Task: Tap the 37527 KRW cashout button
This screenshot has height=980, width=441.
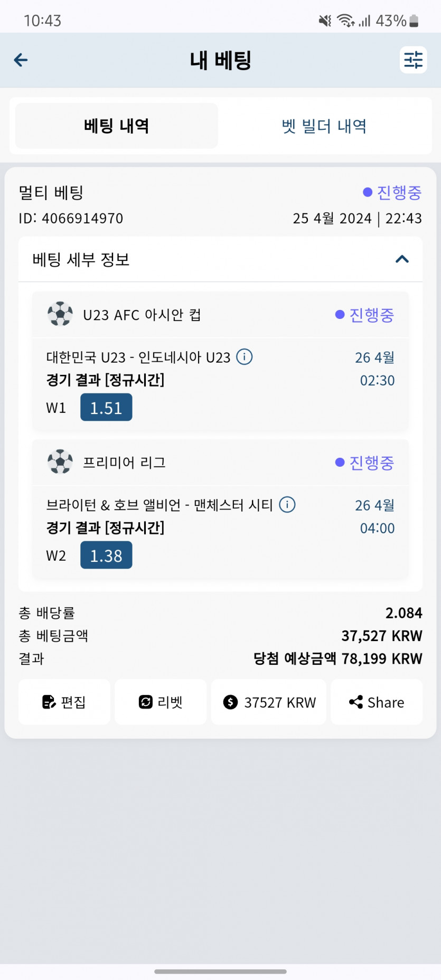Action: (x=269, y=702)
